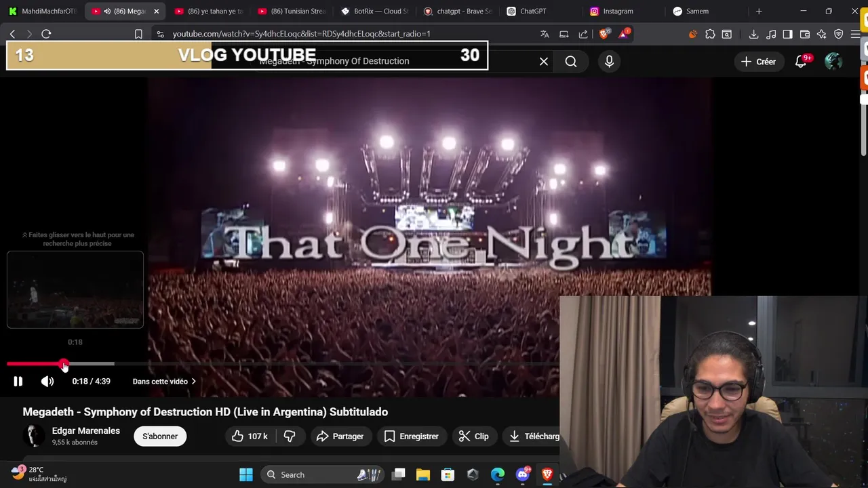Switch to the MahdiMachfarOTF tab
Screen dimensions: 868x488
pos(43,11)
